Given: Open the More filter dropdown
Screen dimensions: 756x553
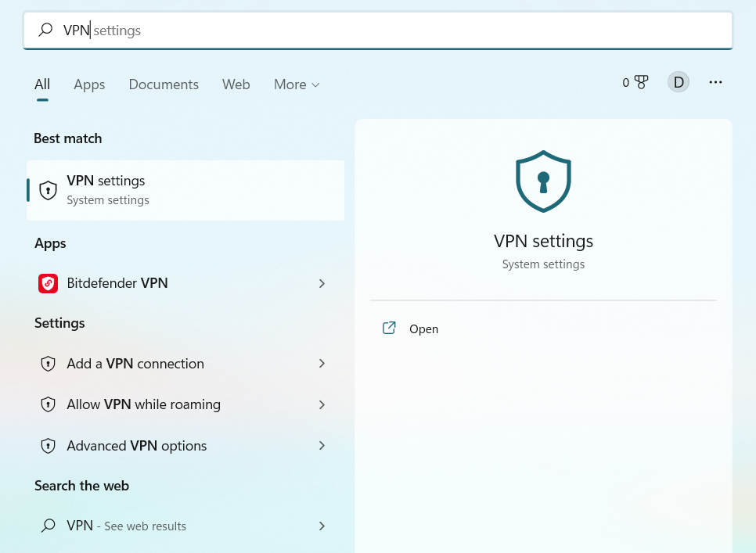Looking at the screenshot, I should tap(297, 84).
